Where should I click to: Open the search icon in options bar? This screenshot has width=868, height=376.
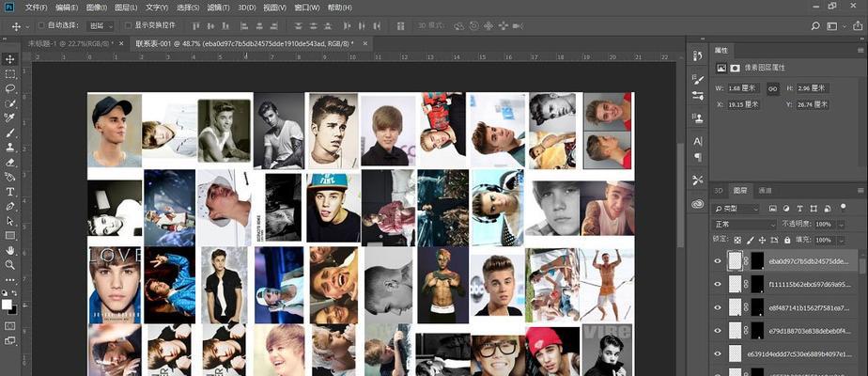pyautogui.click(x=814, y=26)
